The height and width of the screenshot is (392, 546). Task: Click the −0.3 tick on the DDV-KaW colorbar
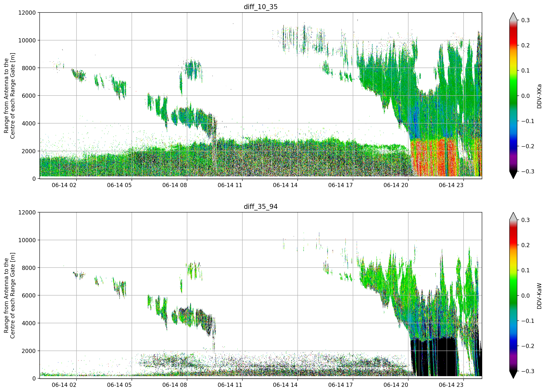click(x=528, y=371)
